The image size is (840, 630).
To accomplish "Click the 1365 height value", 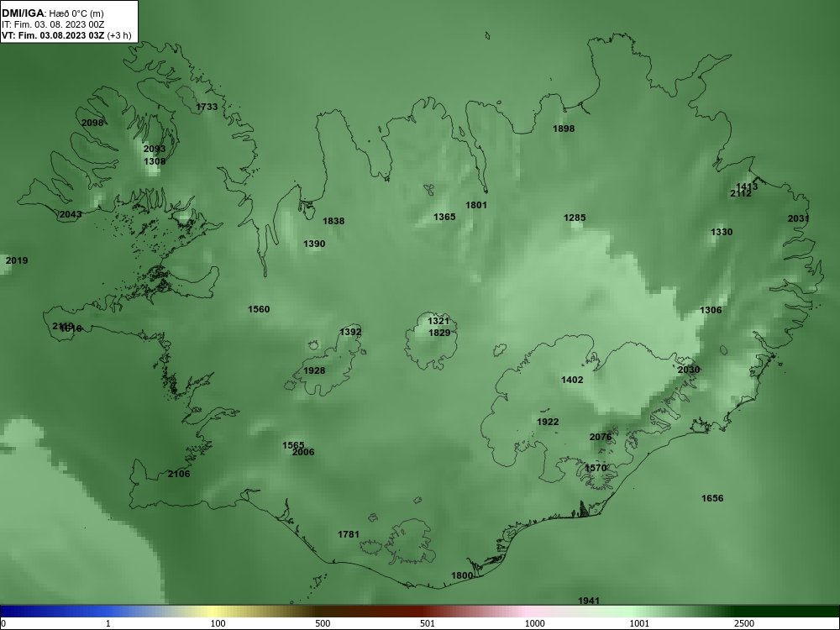I will [x=444, y=217].
